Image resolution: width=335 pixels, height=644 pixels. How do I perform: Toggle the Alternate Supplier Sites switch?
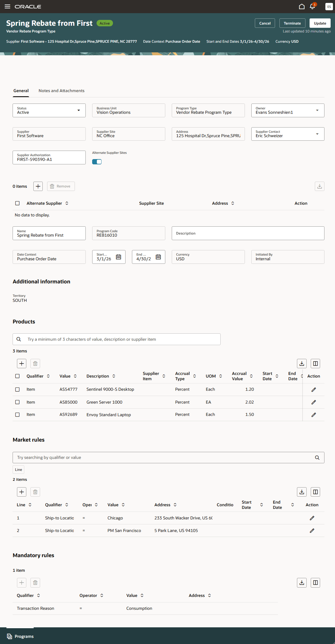pos(97,162)
